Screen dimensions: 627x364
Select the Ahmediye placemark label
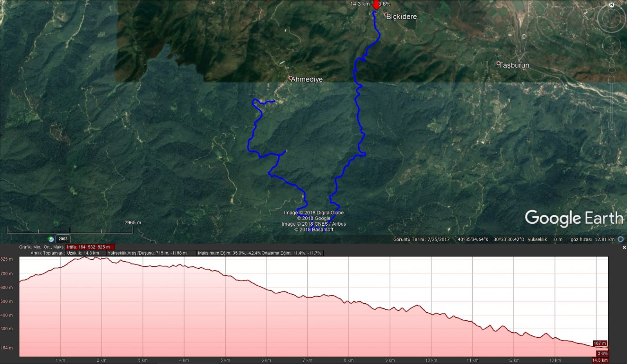click(306, 79)
